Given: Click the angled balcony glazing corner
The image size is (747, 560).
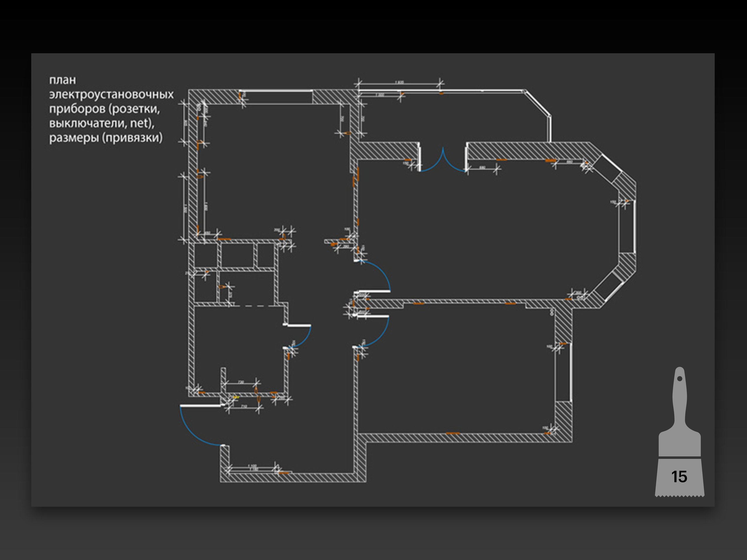Looking at the screenshot, I should tap(537, 103).
